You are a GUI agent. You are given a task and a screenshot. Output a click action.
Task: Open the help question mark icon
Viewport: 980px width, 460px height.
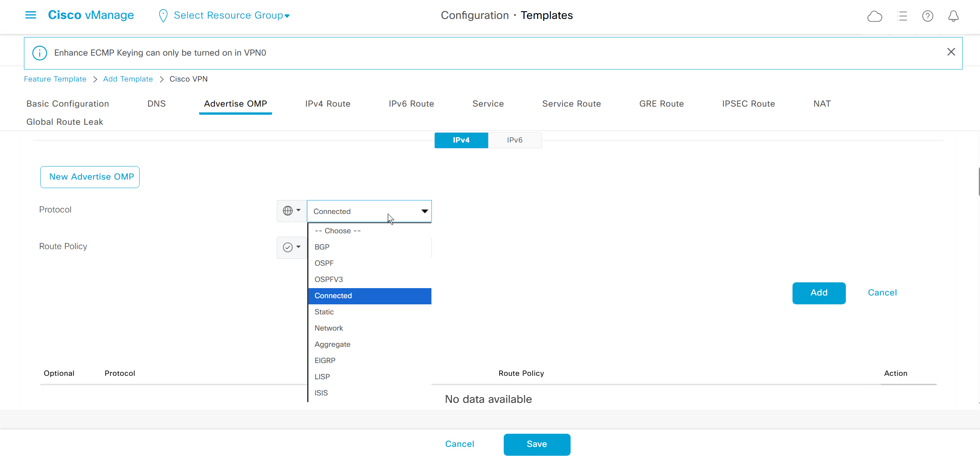927,16
